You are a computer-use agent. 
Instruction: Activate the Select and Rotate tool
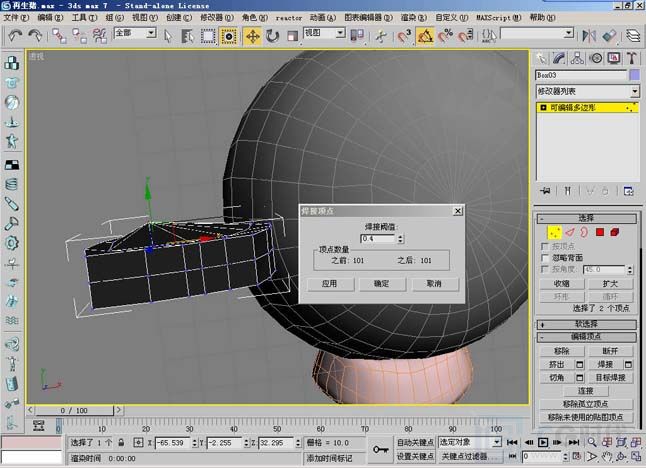pyautogui.click(x=272, y=36)
